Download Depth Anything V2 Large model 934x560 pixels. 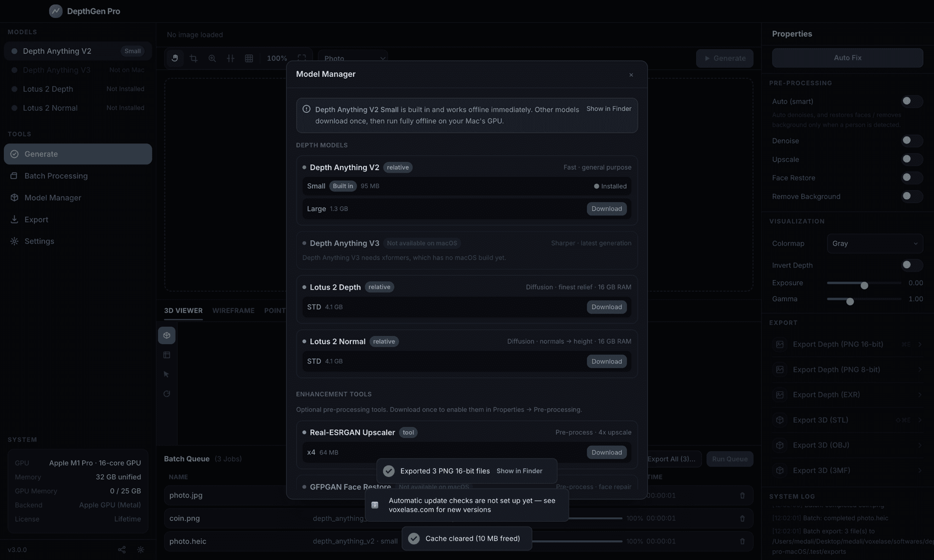[x=607, y=209]
